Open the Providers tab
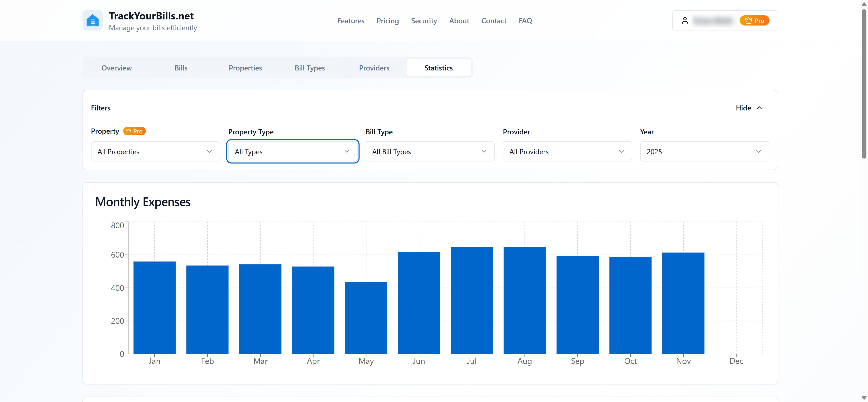The width and height of the screenshot is (868, 402). [x=374, y=68]
